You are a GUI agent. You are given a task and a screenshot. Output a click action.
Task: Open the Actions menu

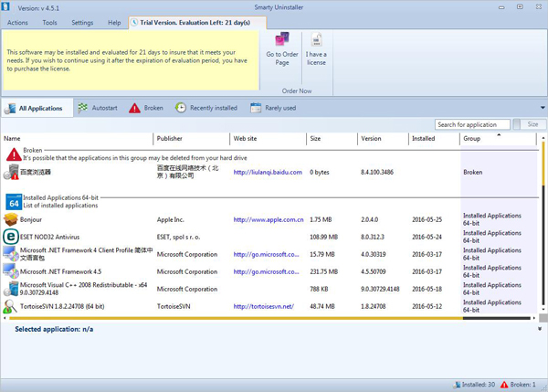17,23
